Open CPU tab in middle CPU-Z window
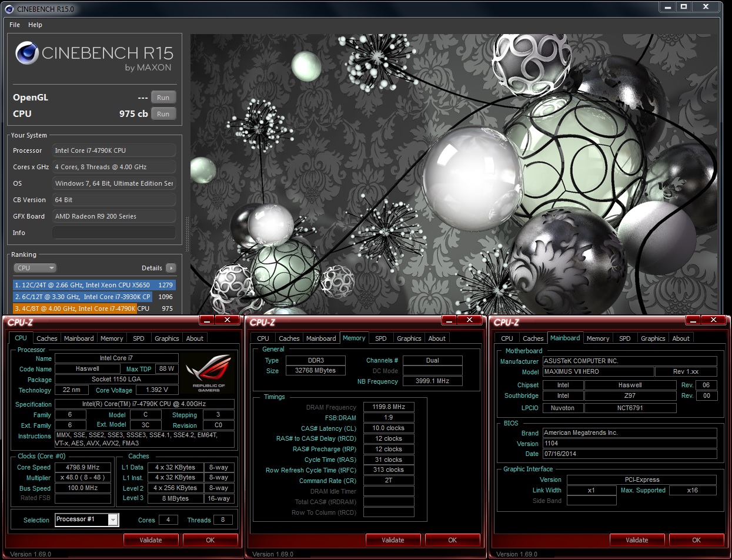This screenshot has width=732, height=560. (x=263, y=338)
